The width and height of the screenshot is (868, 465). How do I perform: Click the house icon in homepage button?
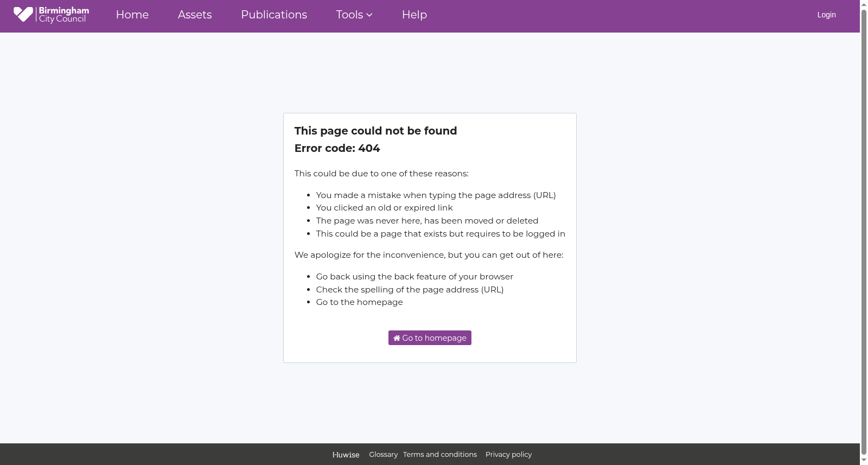point(397,338)
